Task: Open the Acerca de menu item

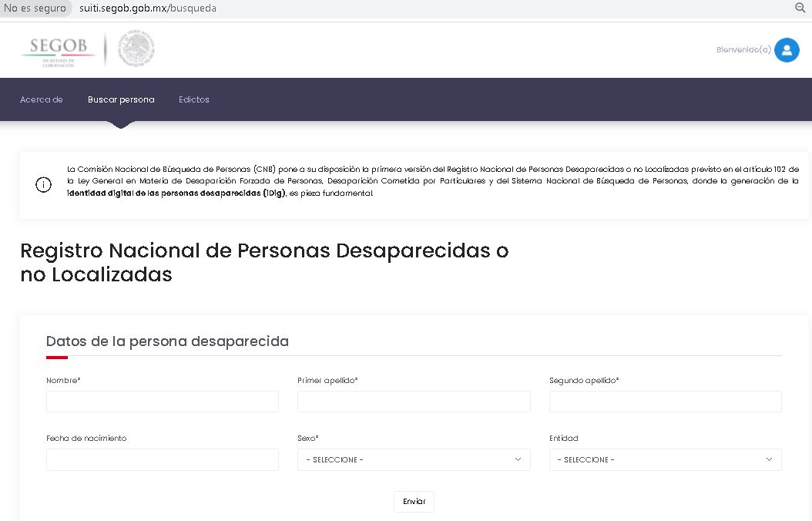Action: tap(42, 99)
